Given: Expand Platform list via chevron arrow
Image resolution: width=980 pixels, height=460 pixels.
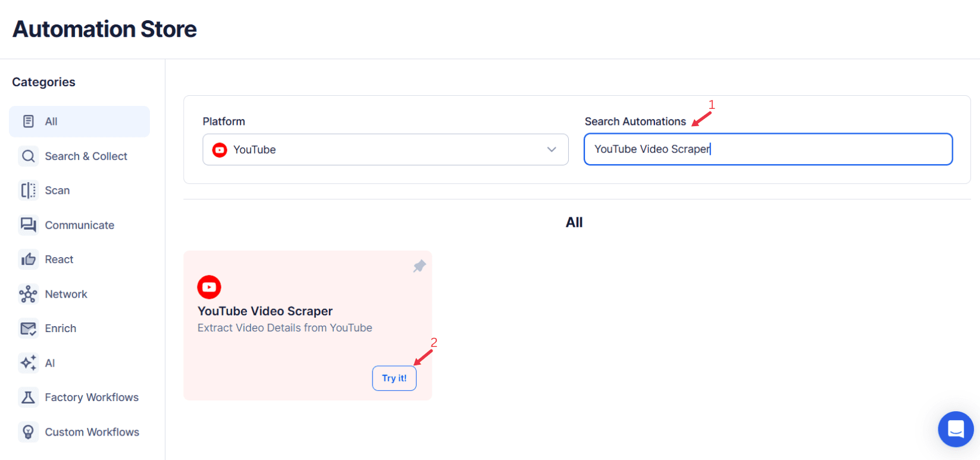Looking at the screenshot, I should point(552,149).
